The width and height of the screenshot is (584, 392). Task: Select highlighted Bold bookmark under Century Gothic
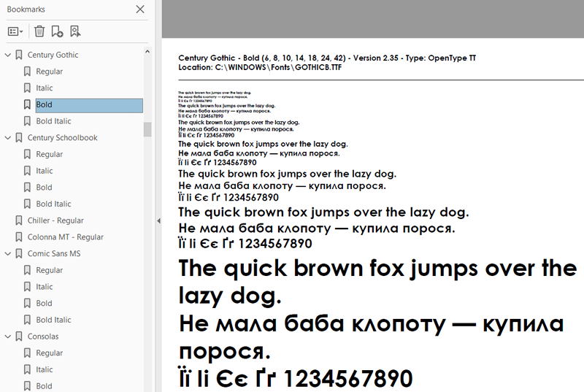click(89, 105)
